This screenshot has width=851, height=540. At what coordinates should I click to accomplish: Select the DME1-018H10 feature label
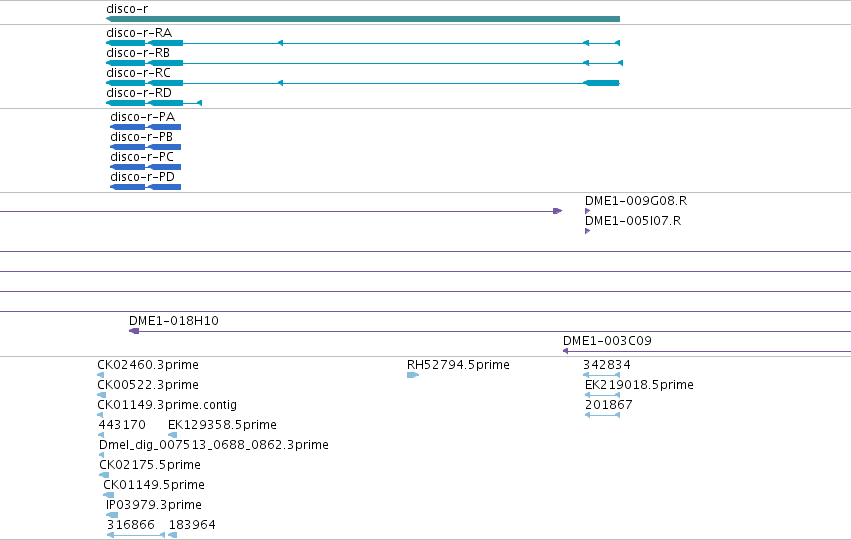click(174, 321)
